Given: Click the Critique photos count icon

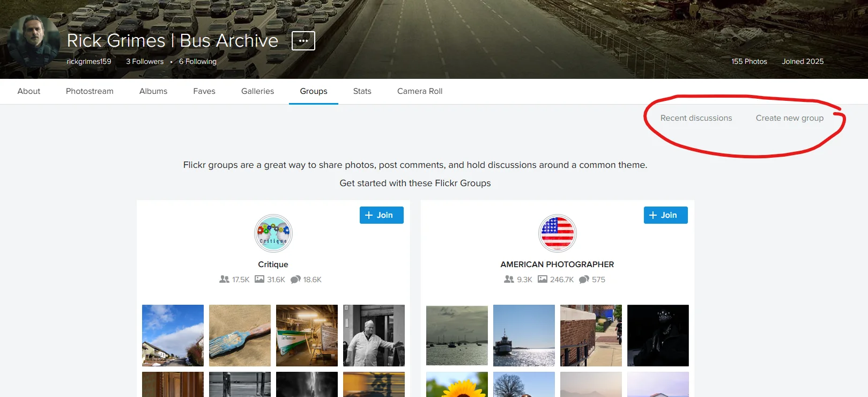Looking at the screenshot, I should (x=259, y=280).
